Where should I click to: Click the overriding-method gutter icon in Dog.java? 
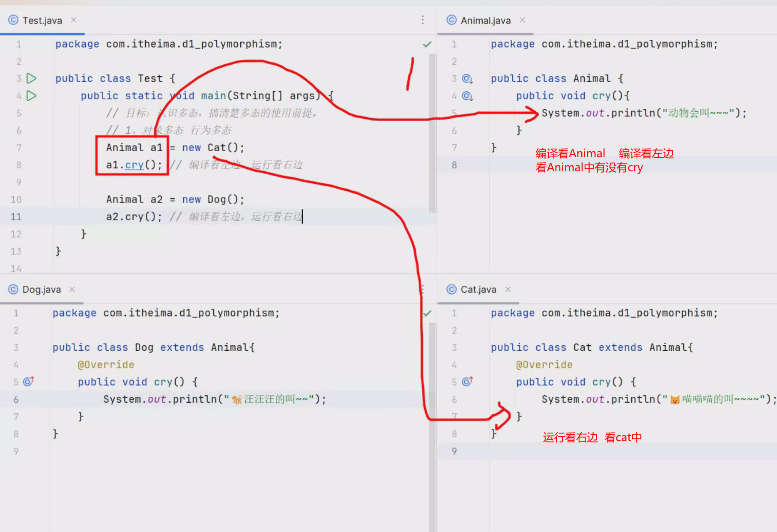click(28, 381)
